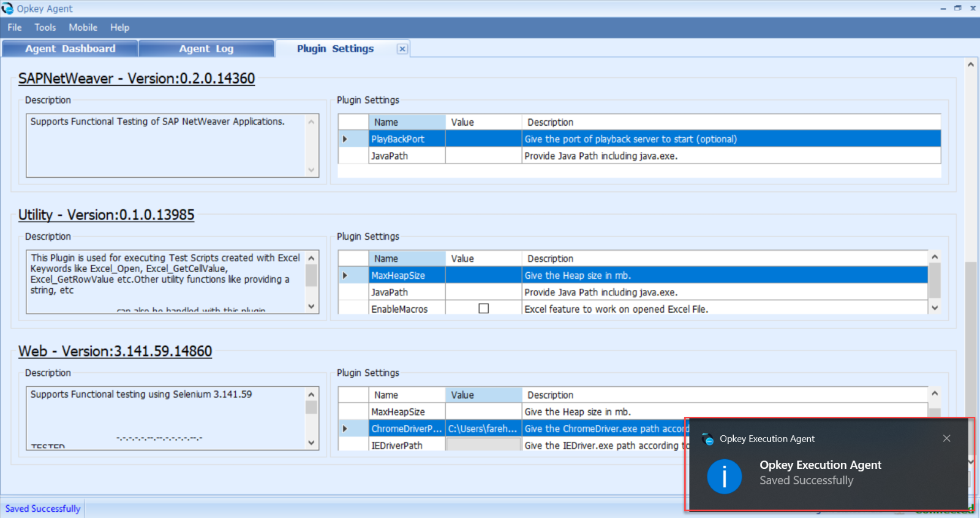Screen dimensions: 980x518
Task: Close the Plugin Settings tab
Action: click(402, 49)
